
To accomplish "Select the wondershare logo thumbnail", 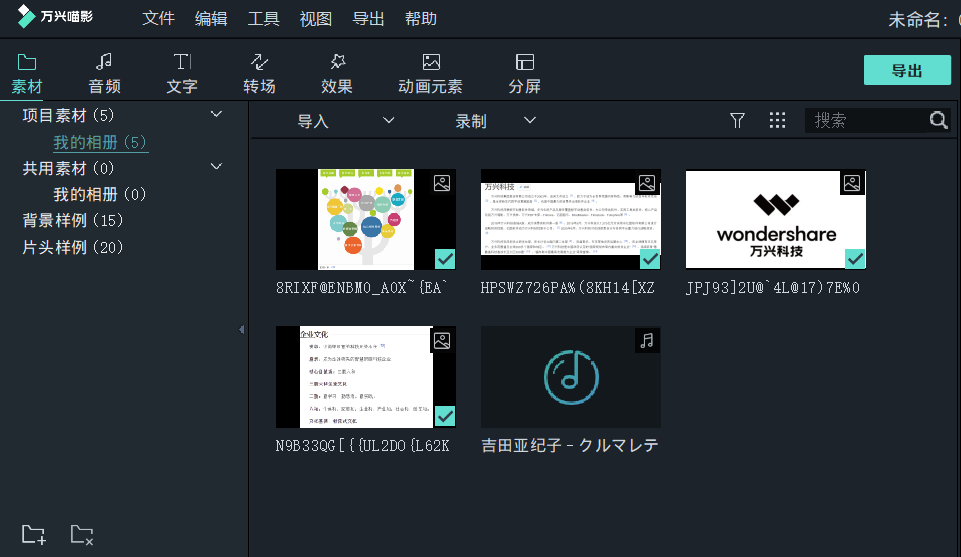I will pos(776,219).
